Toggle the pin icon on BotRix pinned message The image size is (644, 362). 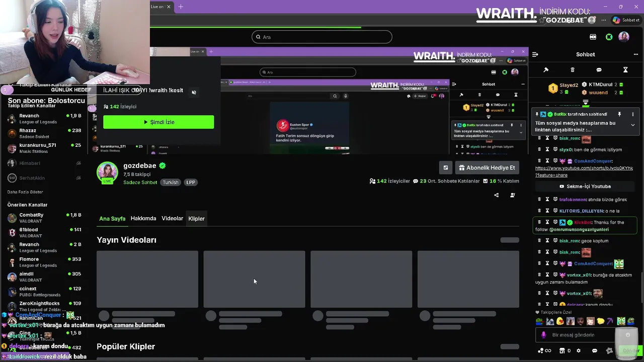619,114
